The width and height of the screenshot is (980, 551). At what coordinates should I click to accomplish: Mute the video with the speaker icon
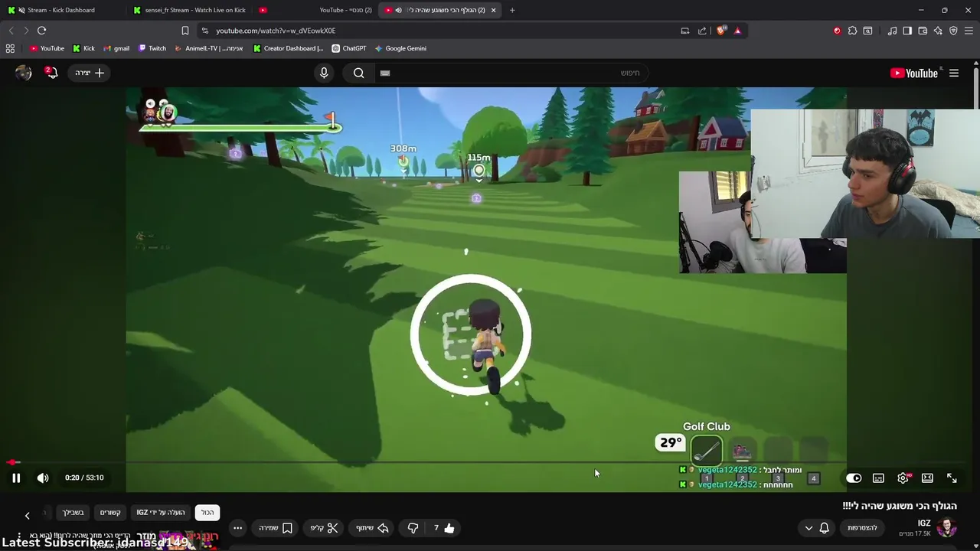[43, 478]
